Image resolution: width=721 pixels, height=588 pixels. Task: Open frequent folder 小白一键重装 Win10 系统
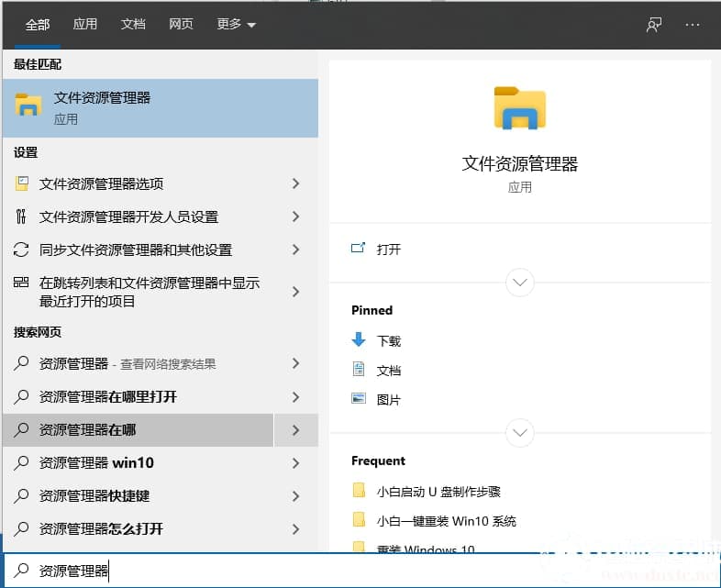click(446, 521)
